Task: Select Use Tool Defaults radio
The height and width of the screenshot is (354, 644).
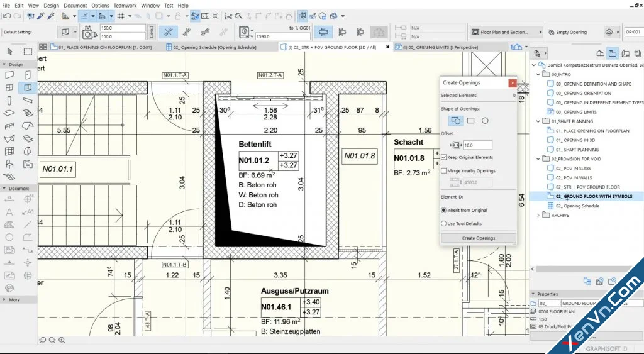Action: [x=443, y=224]
